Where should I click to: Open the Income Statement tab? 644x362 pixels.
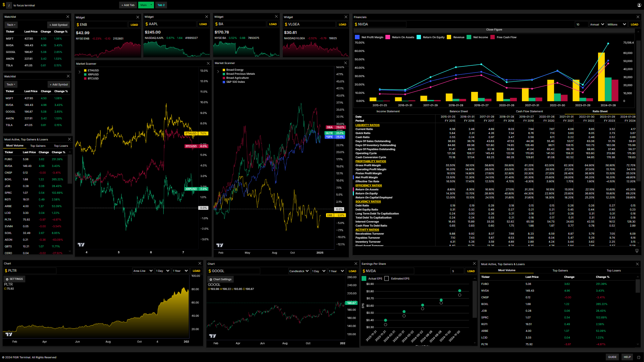point(388,111)
